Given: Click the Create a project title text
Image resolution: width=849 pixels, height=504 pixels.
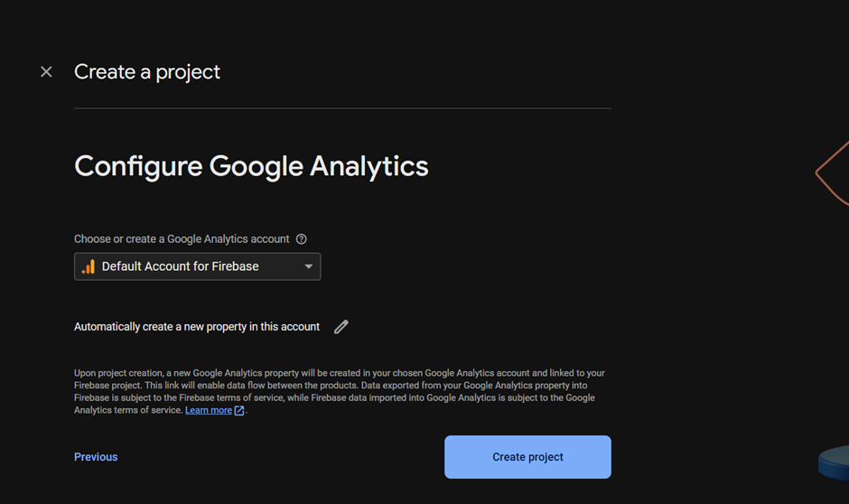Looking at the screenshot, I should click(x=147, y=72).
